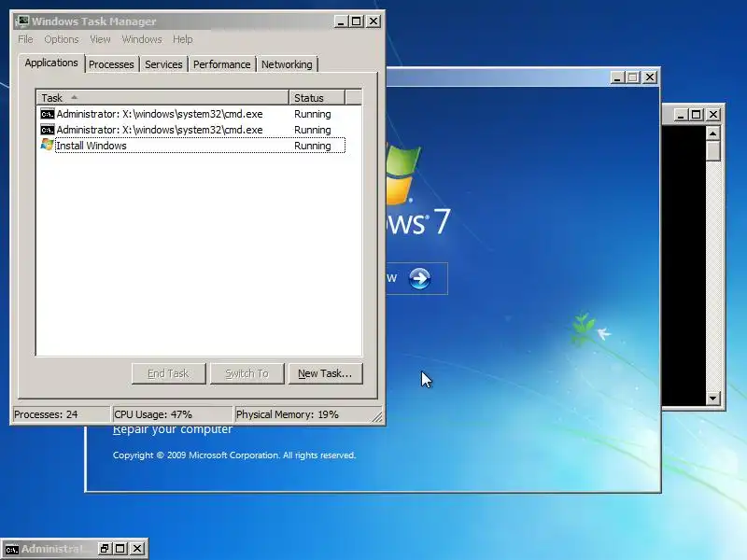747x560 pixels.
Task: Click command prompt scrollbar down arrow
Action: point(712,399)
